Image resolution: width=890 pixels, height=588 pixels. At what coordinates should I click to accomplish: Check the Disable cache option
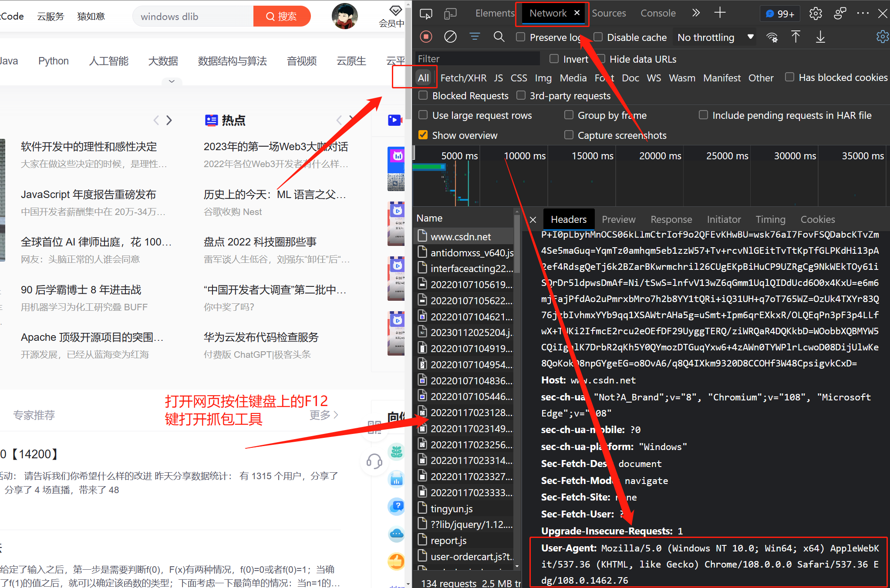click(x=598, y=37)
